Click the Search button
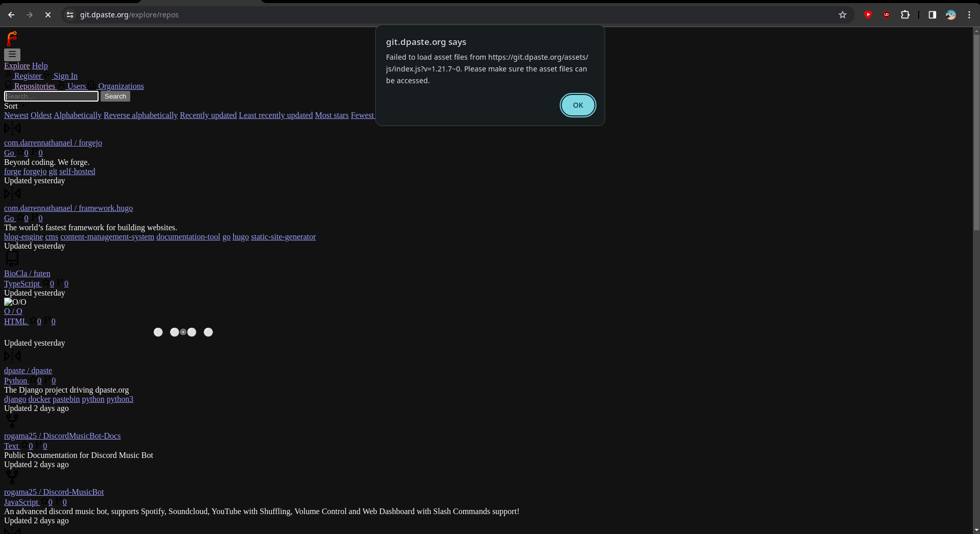 coord(115,96)
